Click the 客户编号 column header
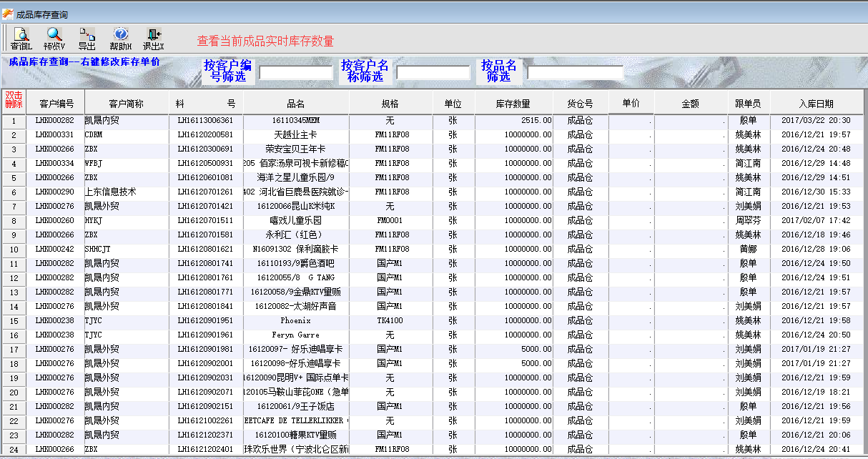 click(x=56, y=104)
